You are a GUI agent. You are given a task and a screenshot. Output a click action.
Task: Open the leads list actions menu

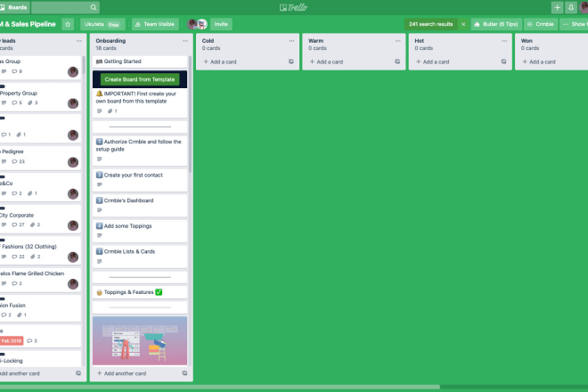[78, 41]
